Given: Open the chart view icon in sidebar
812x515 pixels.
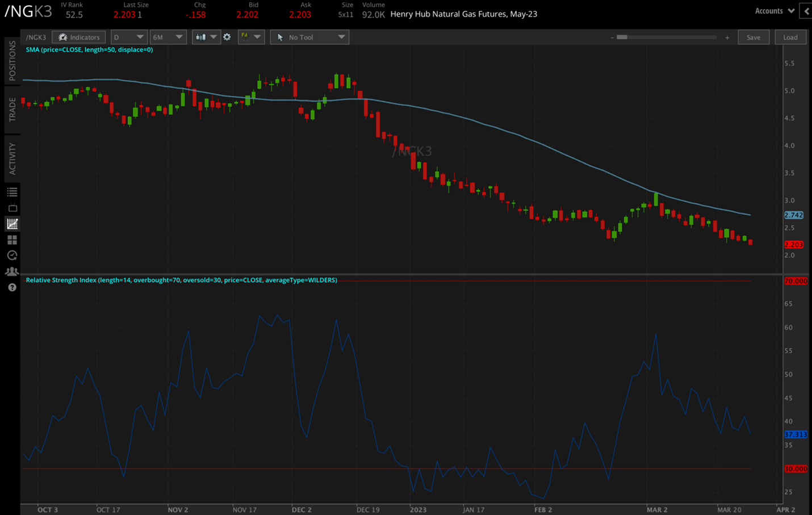Looking at the screenshot, I should (12, 224).
